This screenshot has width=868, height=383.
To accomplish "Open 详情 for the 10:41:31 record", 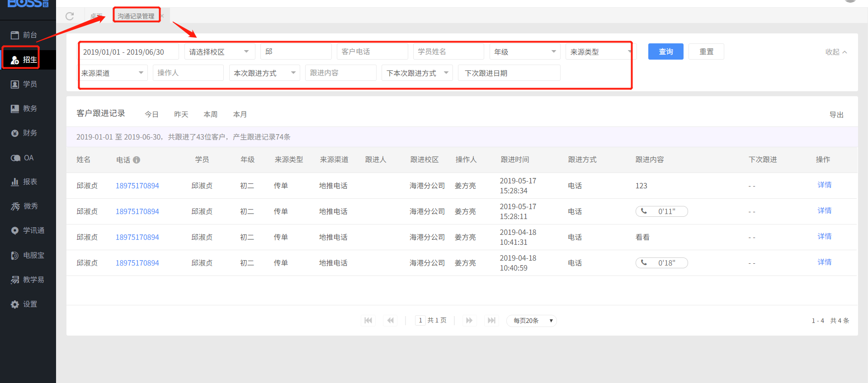I will [824, 236].
